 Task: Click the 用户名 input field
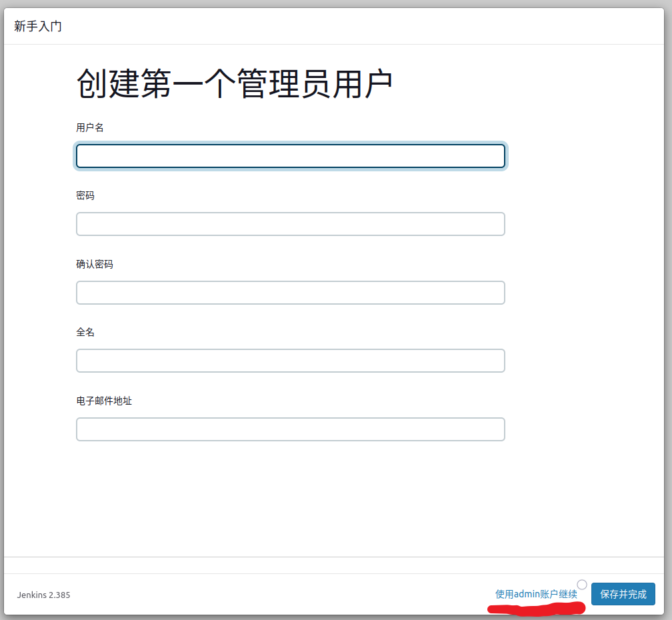[x=291, y=156]
